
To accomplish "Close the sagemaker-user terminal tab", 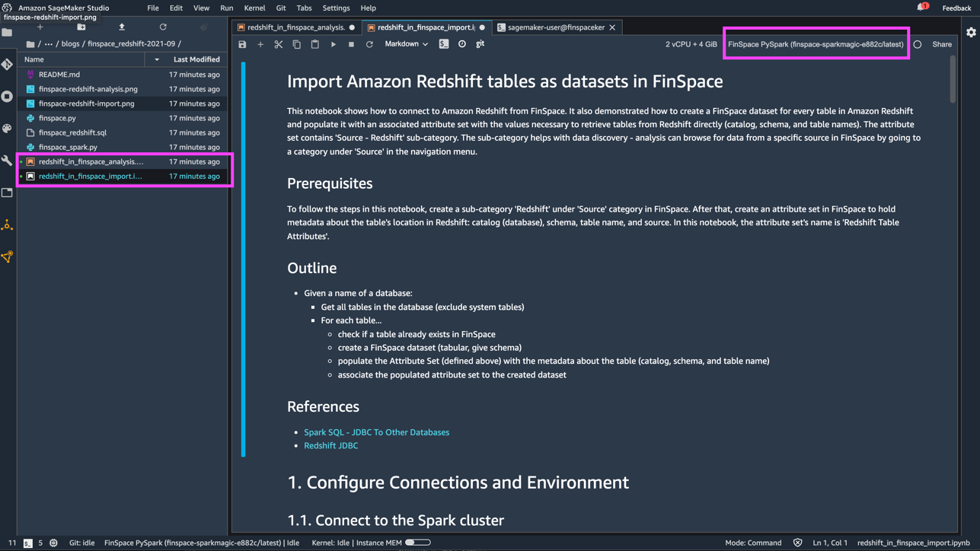I will [612, 27].
